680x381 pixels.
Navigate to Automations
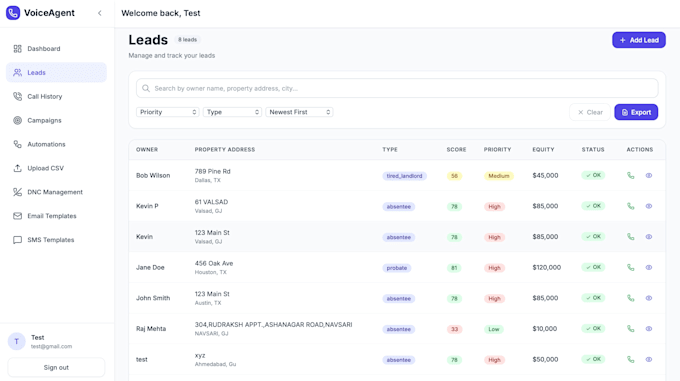56,144
